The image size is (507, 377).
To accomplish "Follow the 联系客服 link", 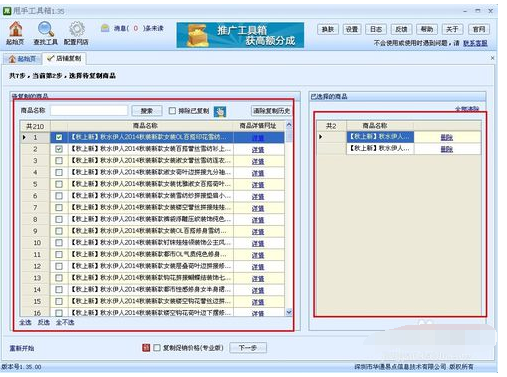I will click(475, 43).
